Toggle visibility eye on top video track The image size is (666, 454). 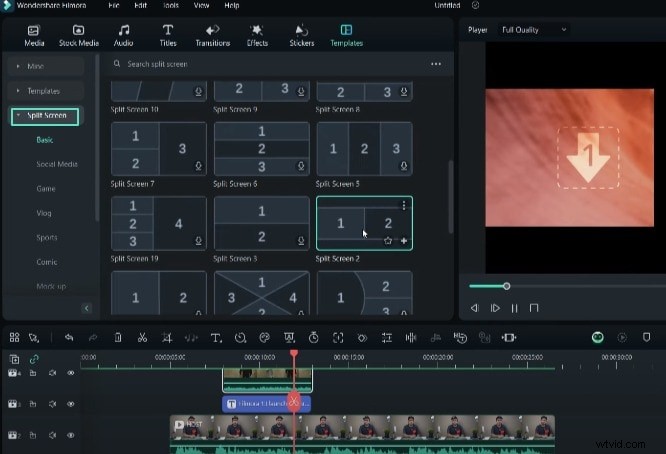coord(70,373)
